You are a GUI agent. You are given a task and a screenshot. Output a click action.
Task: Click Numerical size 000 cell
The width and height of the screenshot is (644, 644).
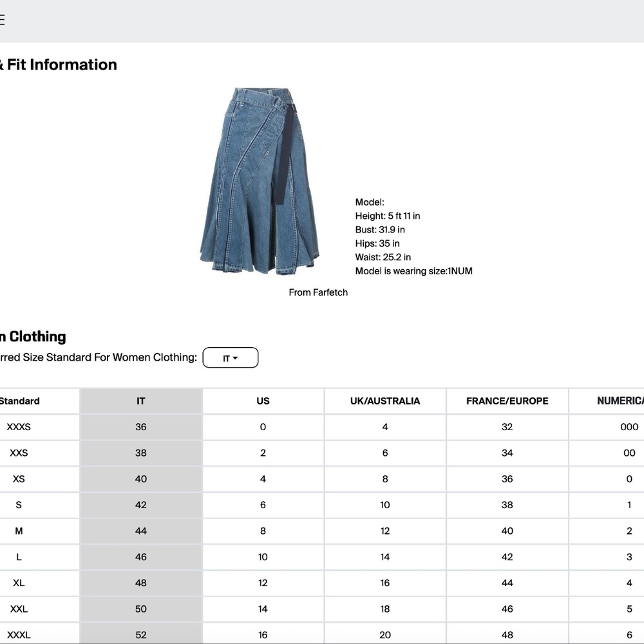(607, 427)
